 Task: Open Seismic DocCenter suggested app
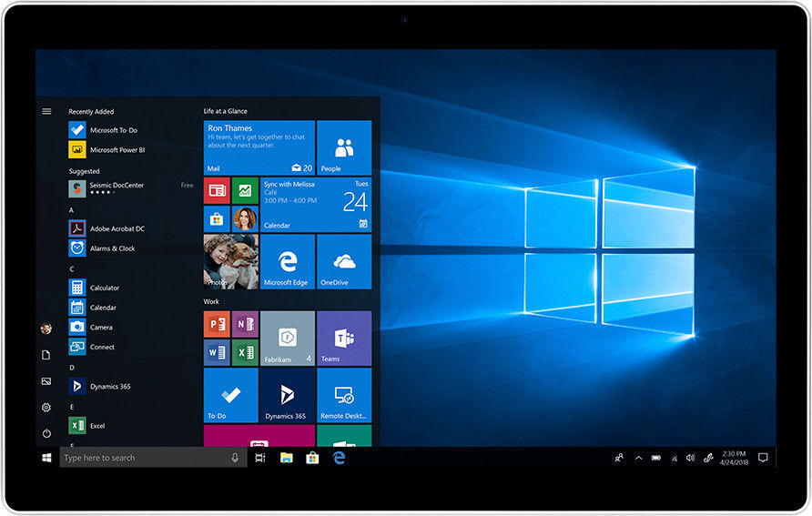click(x=131, y=188)
